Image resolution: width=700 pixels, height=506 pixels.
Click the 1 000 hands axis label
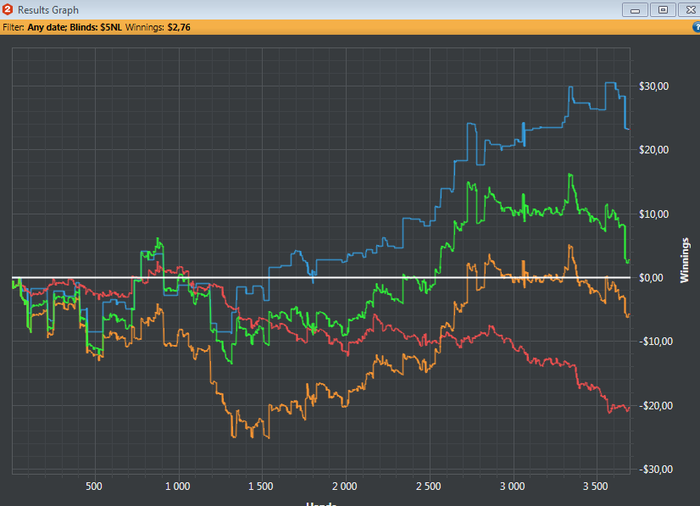[x=178, y=486]
